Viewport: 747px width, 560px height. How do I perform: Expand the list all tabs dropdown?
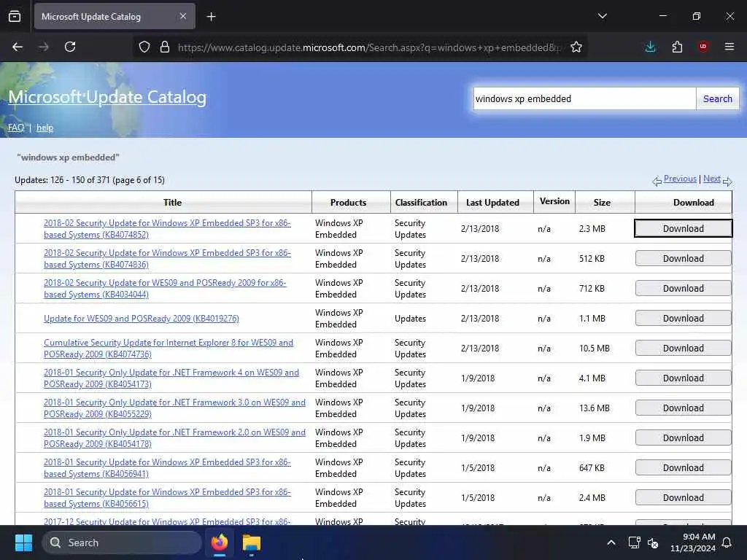pyautogui.click(x=602, y=16)
